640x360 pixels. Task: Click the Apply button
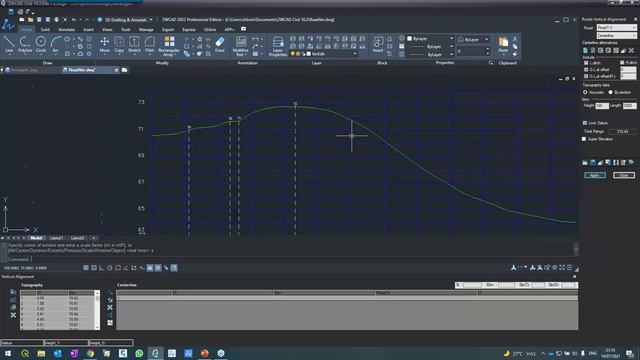[x=595, y=175]
